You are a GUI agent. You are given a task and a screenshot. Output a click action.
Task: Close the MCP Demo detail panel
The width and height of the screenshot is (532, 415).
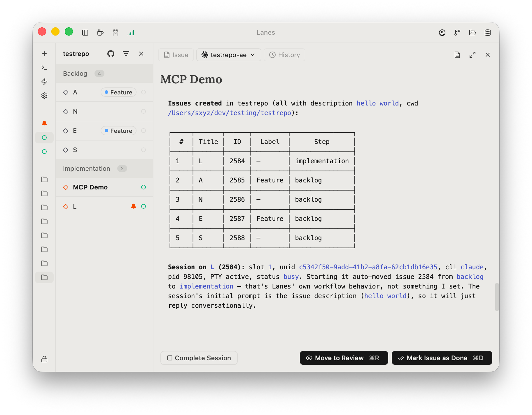tap(488, 55)
